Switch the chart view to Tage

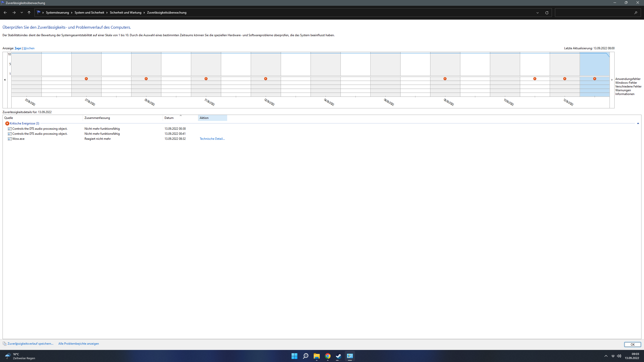click(x=18, y=48)
